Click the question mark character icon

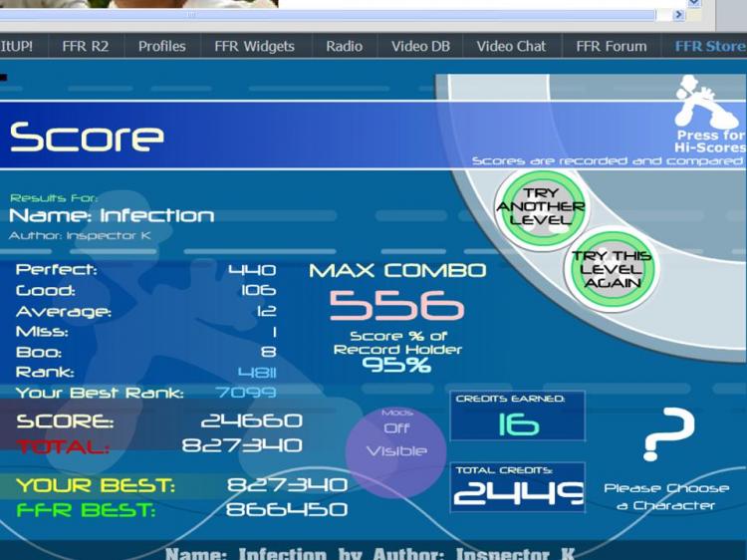tap(666, 435)
